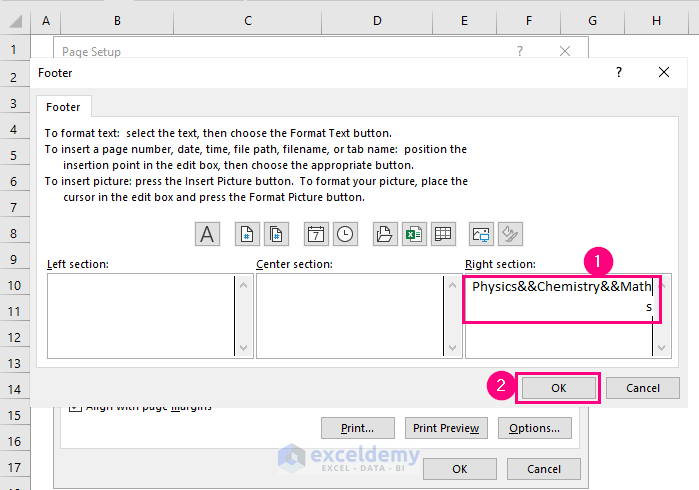Viewport: 699px width, 490px height.
Task: Select column C header
Action: (248, 21)
